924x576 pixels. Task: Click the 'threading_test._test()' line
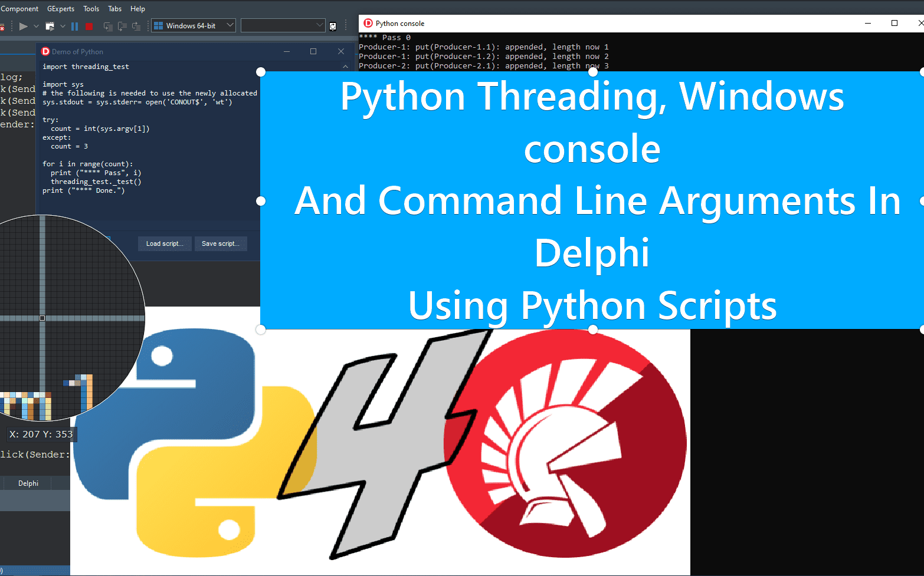pos(96,182)
